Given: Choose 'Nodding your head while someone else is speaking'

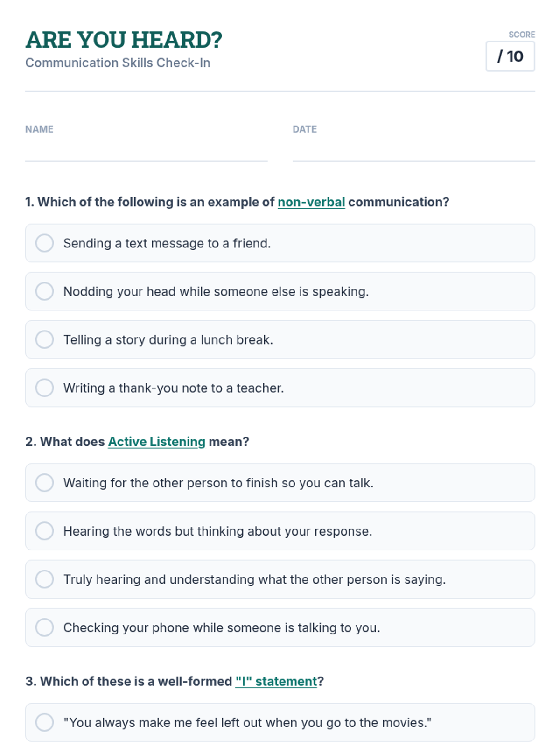Looking at the screenshot, I should point(45,291).
